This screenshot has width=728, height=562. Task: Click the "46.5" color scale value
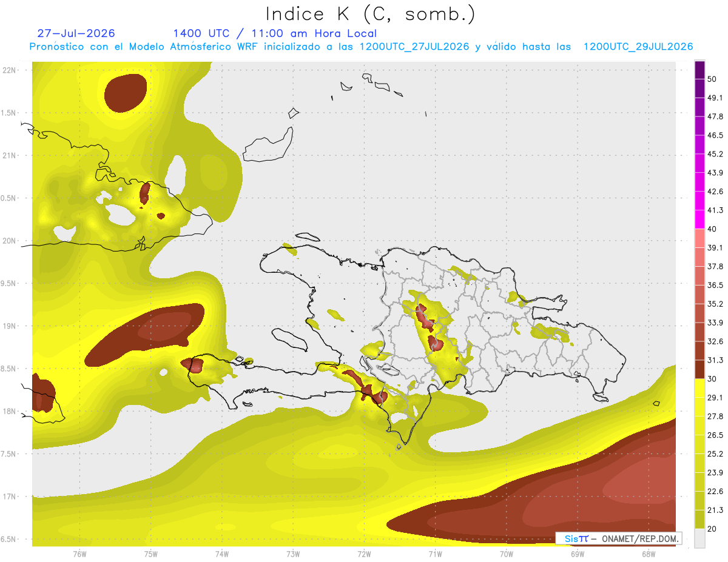715,135
